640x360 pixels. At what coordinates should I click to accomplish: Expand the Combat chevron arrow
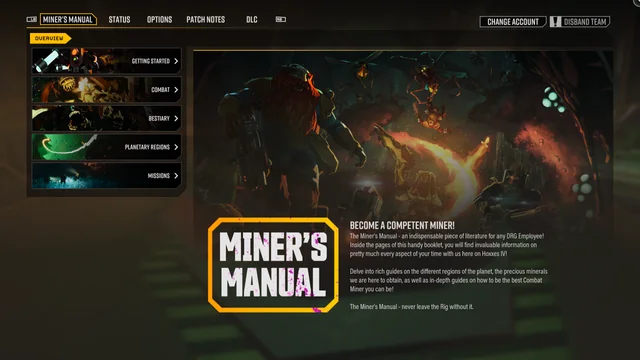pos(176,89)
